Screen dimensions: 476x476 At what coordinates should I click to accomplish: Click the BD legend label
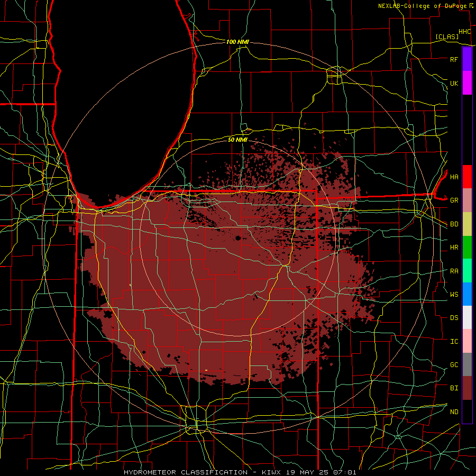tap(454, 224)
